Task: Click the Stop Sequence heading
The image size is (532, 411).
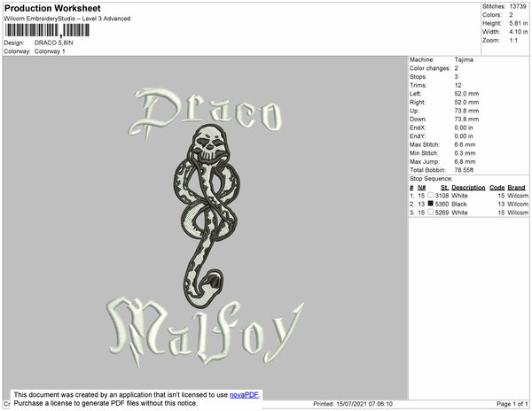Action: point(431,179)
